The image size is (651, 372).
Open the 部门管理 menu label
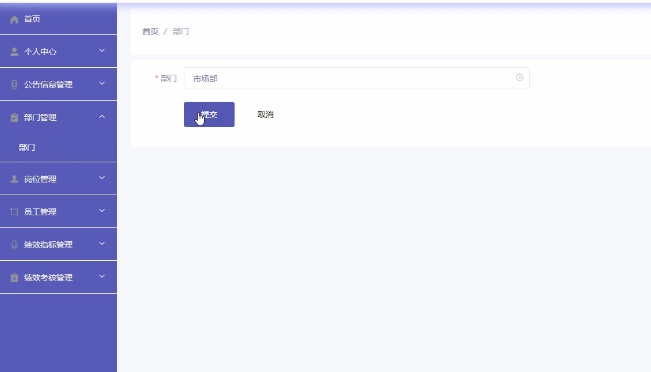pyautogui.click(x=40, y=117)
